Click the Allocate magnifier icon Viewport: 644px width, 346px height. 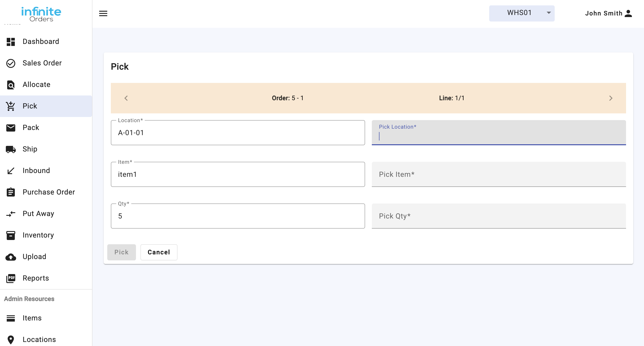[x=11, y=84]
